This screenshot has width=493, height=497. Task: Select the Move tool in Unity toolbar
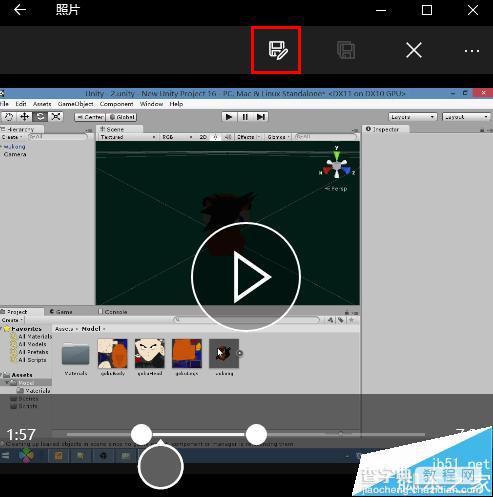coord(24,117)
